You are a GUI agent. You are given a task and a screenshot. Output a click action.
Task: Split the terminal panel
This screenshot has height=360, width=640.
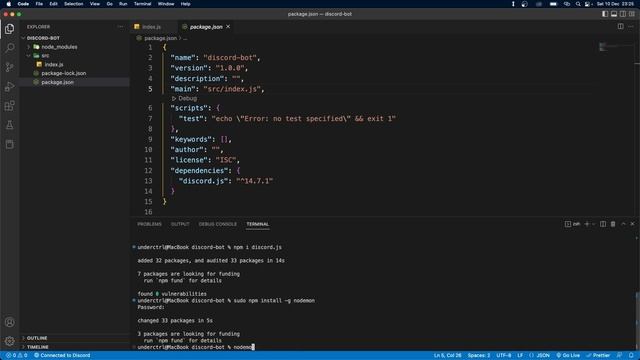pos(603,224)
